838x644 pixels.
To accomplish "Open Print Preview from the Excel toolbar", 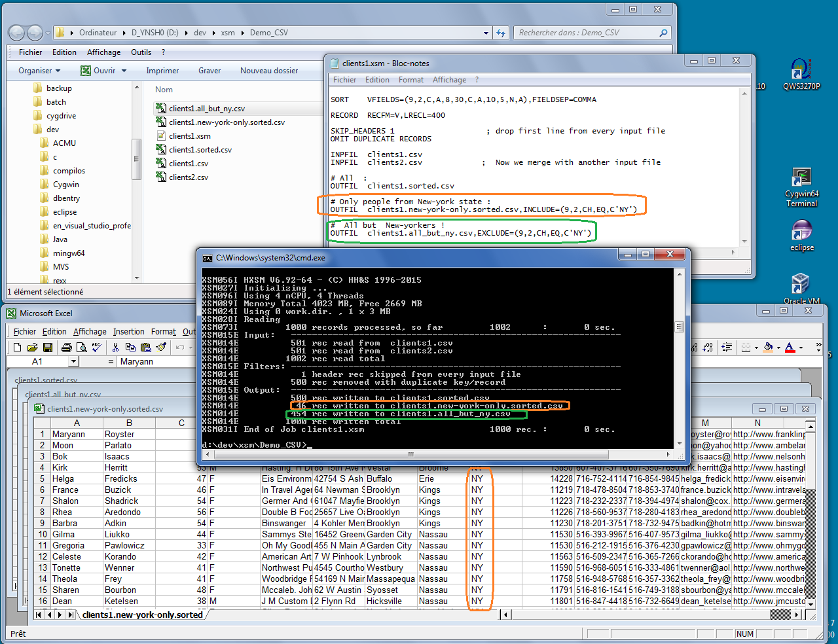I will [x=81, y=348].
